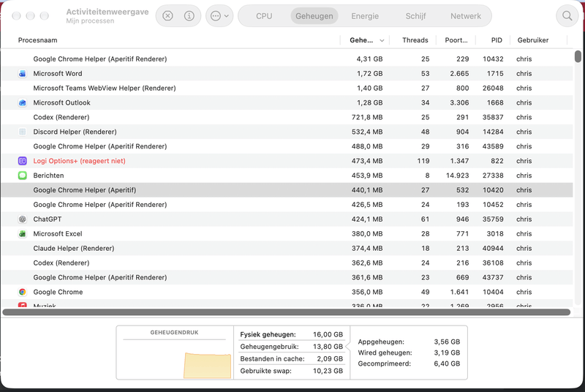Click the Microsoft Outlook app icon
This screenshot has height=392, width=585.
coord(23,102)
